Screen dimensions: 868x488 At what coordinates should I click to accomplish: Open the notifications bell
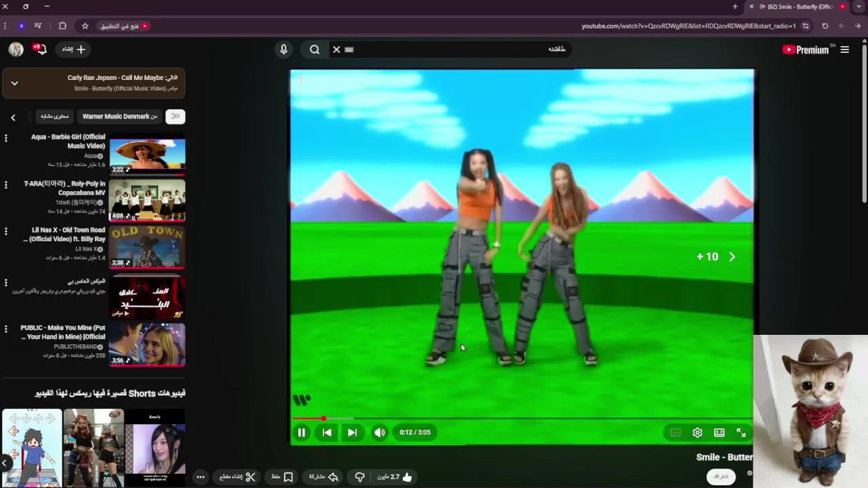point(40,49)
